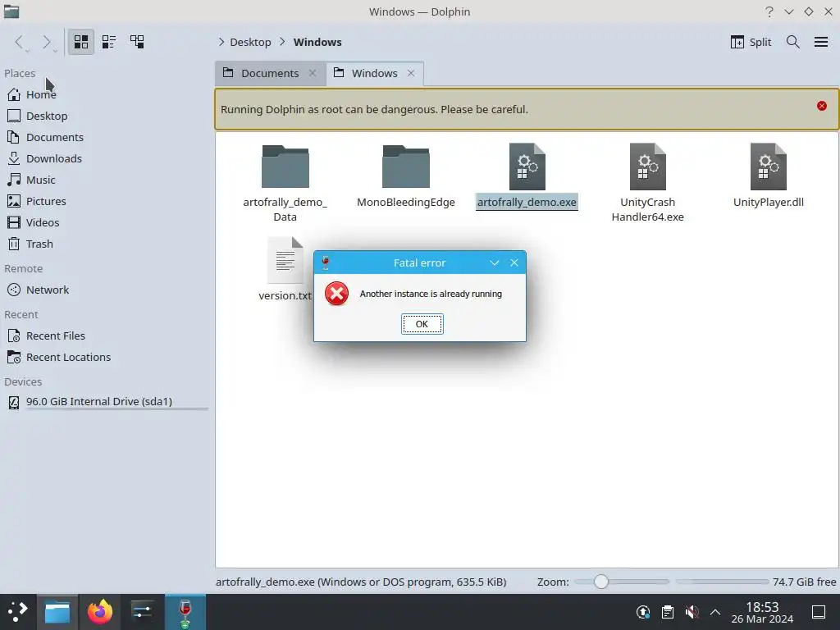Open System Settings from the taskbar

tap(142, 612)
